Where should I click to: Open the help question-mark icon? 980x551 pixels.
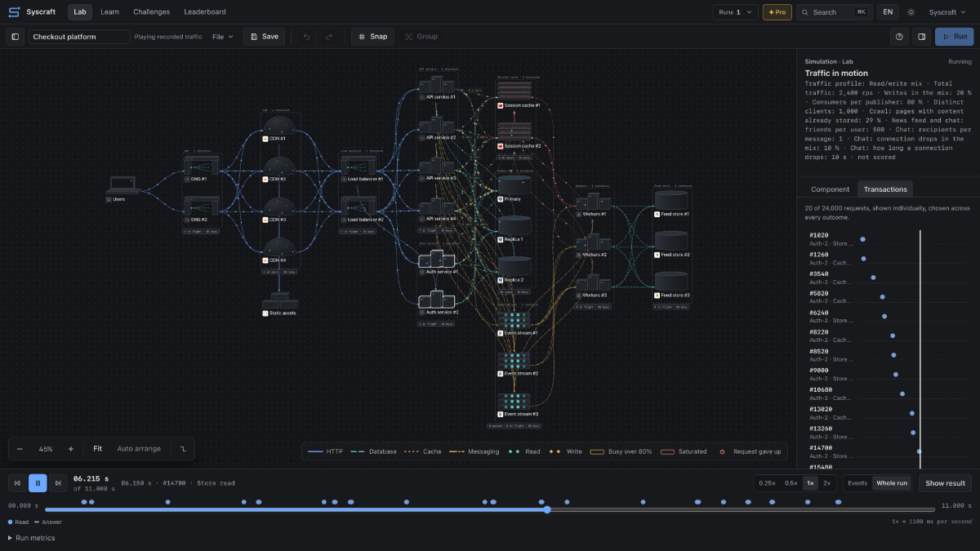tap(899, 37)
